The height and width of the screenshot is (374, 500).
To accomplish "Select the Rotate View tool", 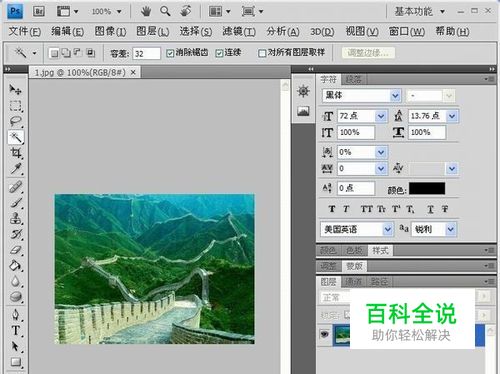I will click(x=185, y=12).
